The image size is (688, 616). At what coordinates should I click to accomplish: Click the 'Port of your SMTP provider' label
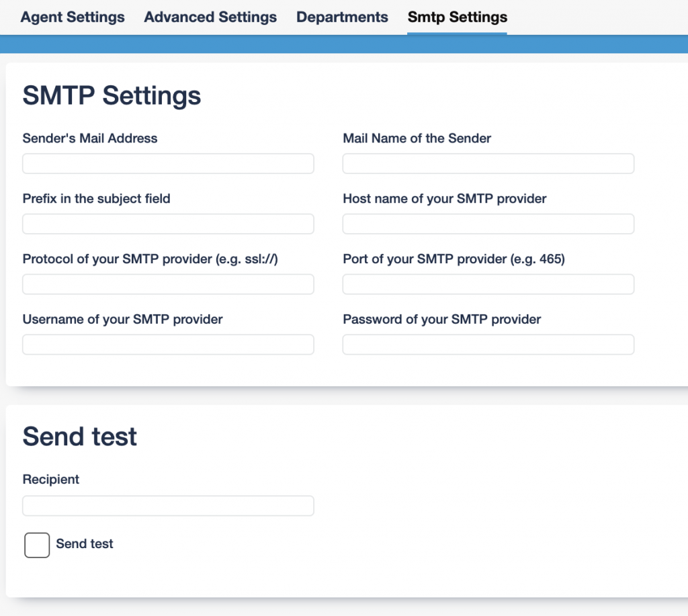pos(454,259)
